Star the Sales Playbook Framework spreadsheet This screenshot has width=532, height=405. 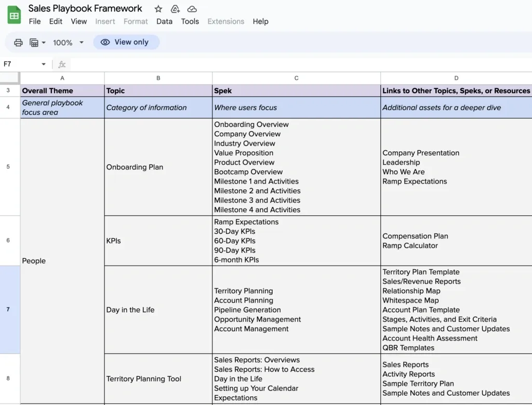tap(157, 8)
